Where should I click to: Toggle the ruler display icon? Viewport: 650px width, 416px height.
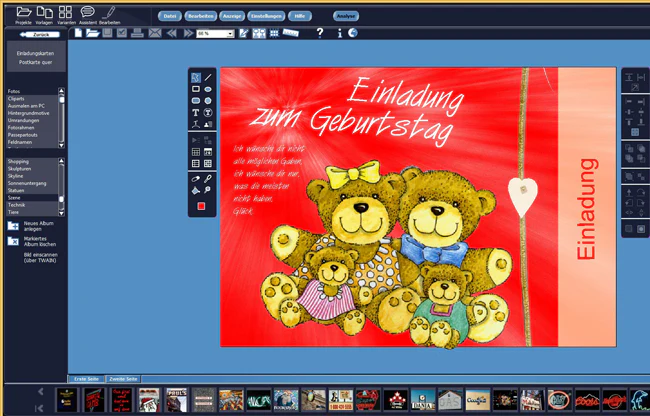click(x=291, y=32)
